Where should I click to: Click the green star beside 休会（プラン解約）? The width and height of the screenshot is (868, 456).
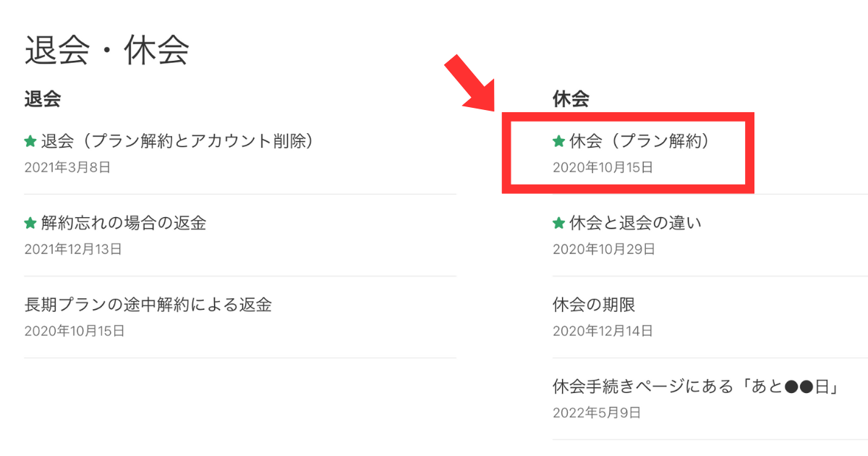(x=558, y=141)
